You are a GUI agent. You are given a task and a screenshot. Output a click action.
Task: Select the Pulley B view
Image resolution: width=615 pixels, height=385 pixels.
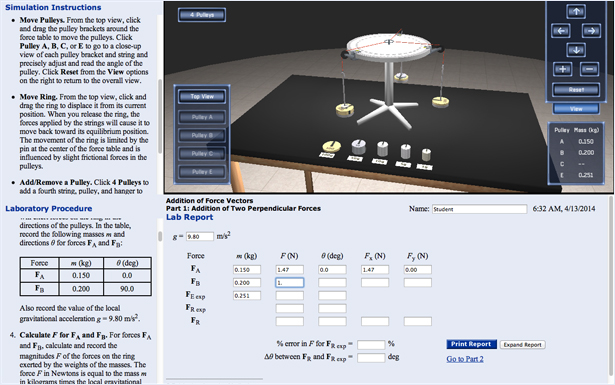pyautogui.click(x=202, y=135)
